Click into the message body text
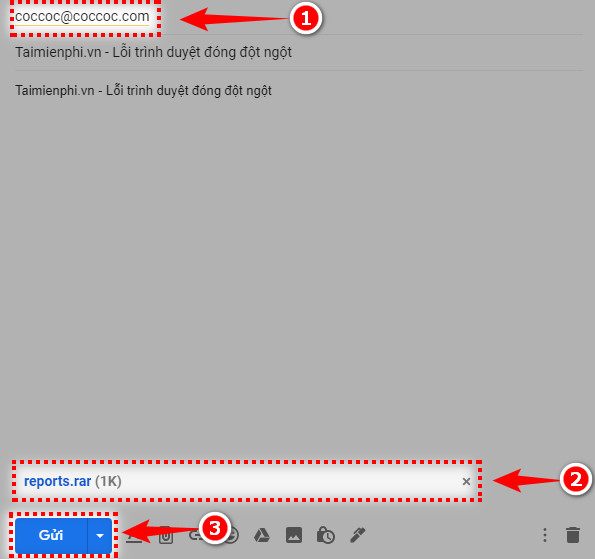 click(143, 91)
